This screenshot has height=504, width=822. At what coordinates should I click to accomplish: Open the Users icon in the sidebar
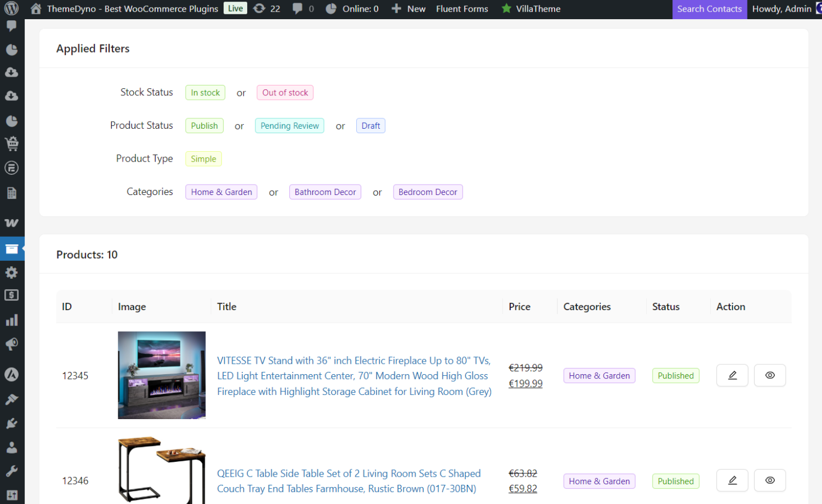(x=12, y=446)
